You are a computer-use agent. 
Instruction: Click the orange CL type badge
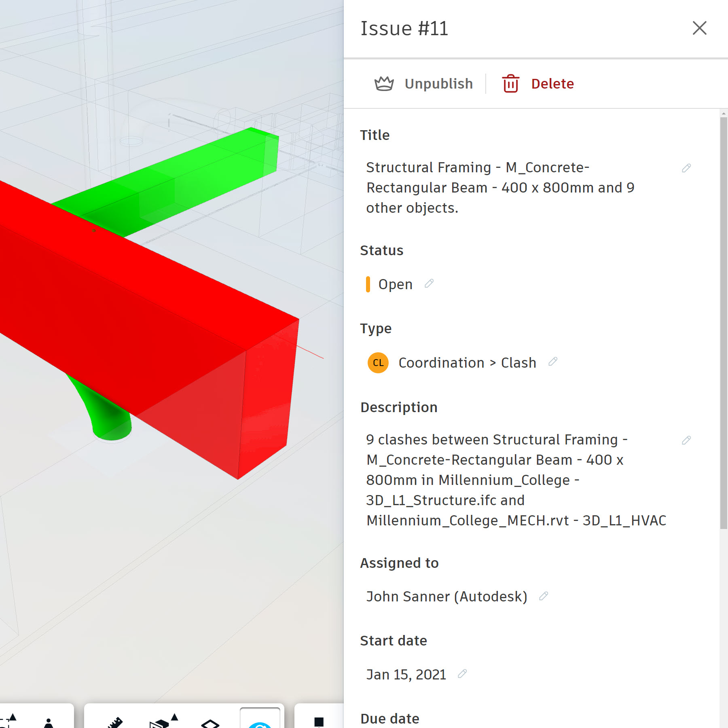coord(378,363)
